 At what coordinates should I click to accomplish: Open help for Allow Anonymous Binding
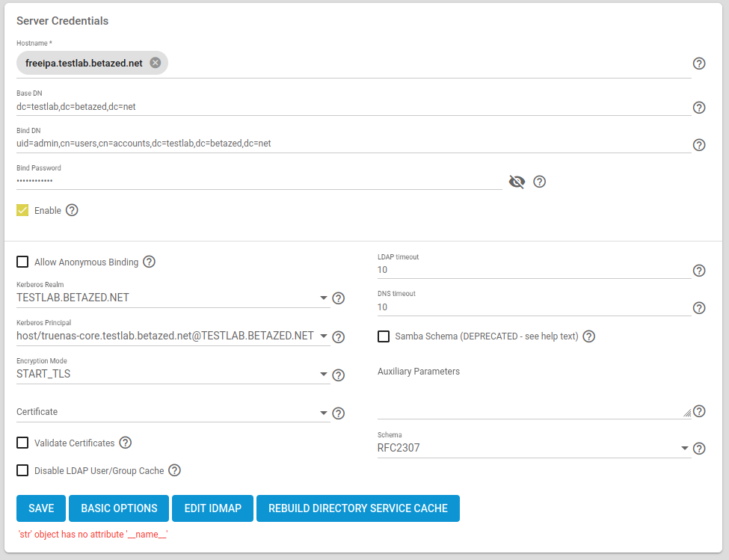(x=149, y=262)
